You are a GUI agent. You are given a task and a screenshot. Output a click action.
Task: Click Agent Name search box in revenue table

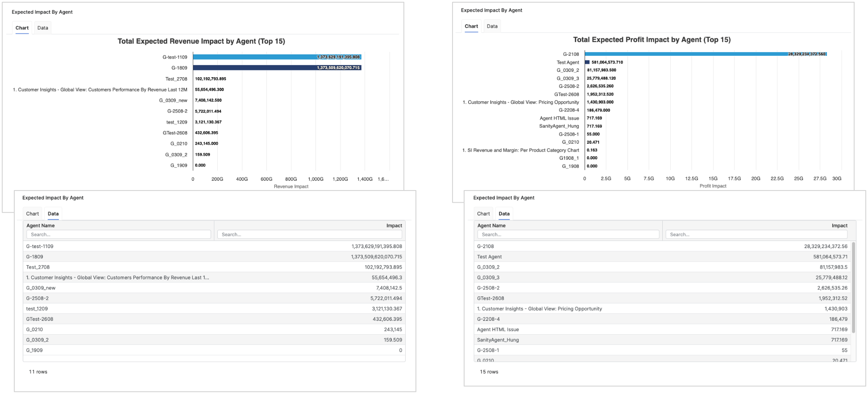coord(118,234)
